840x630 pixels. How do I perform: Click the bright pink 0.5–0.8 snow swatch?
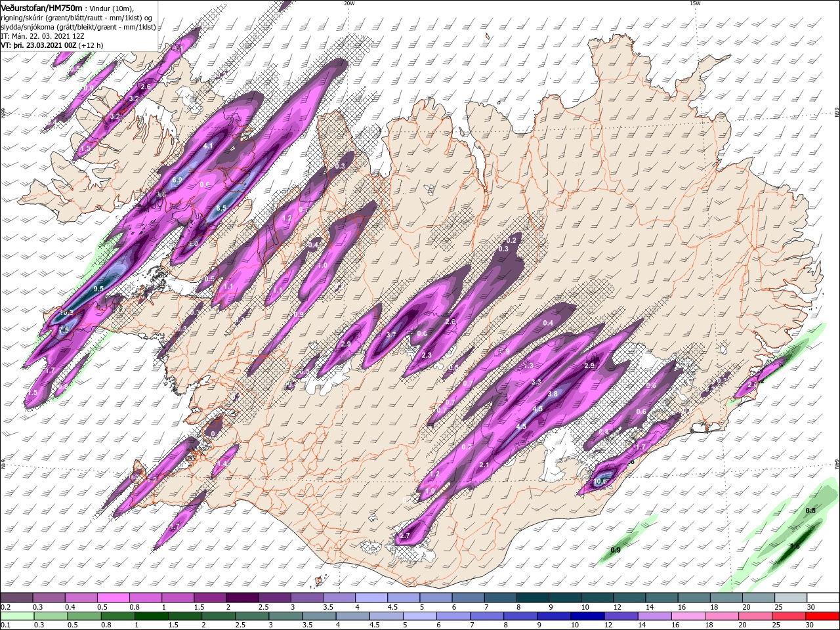pyautogui.click(x=113, y=598)
